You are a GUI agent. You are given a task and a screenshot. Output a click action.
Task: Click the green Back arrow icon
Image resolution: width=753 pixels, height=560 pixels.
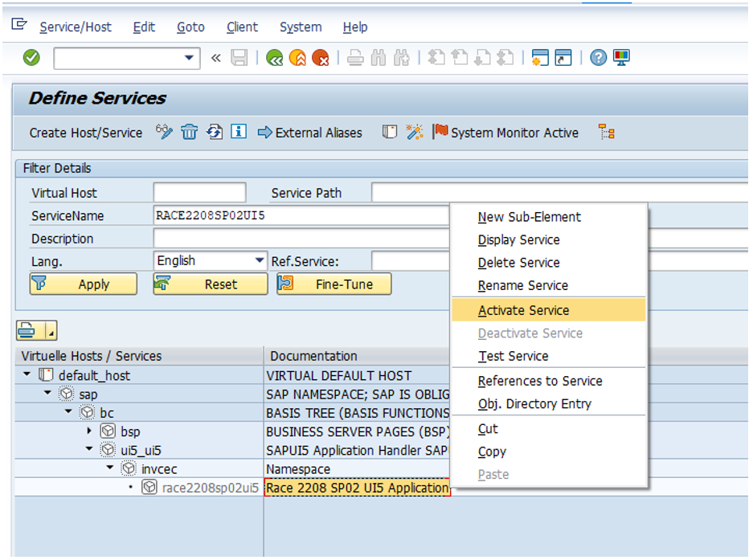274,58
